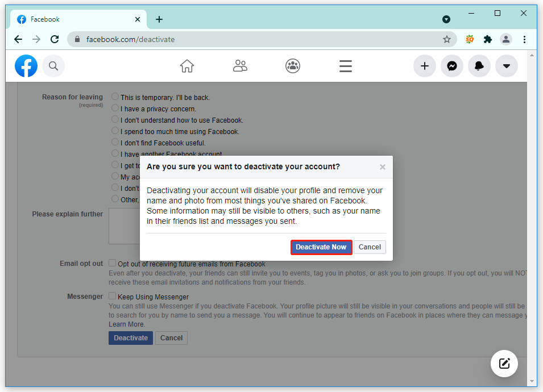The image size is (543, 392).
Task: Click the new message compose icon
Action: [504, 364]
